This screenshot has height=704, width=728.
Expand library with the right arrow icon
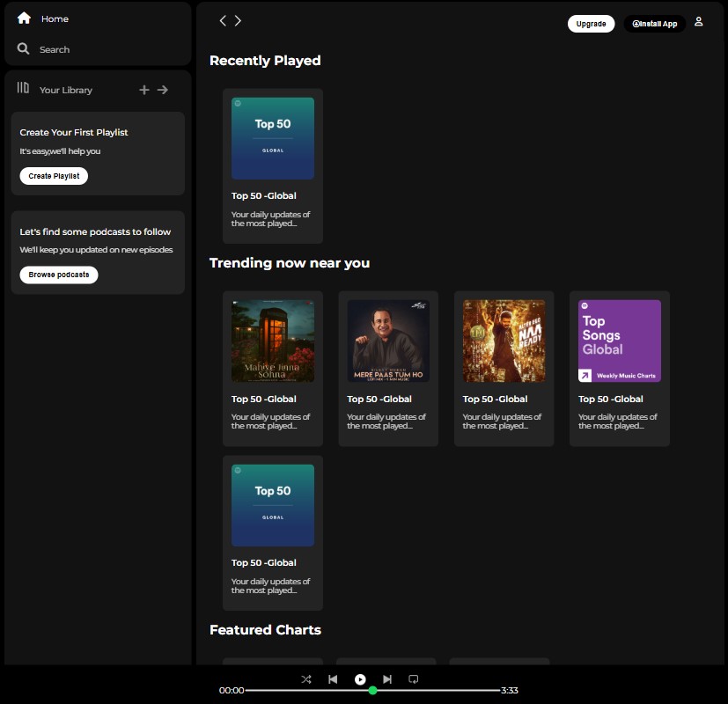coord(163,90)
